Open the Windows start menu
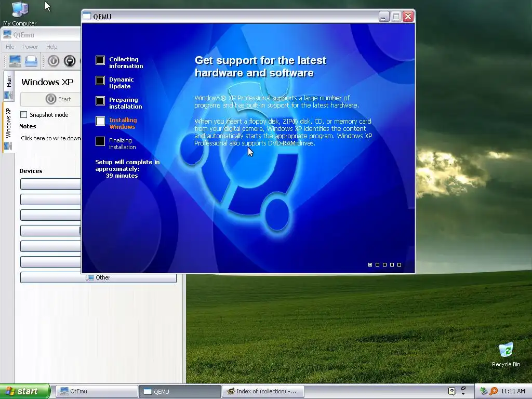 pyautogui.click(x=24, y=391)
